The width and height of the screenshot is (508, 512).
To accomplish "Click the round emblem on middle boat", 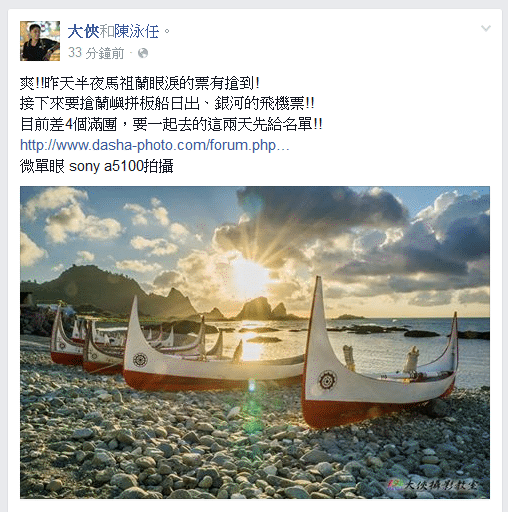I will tap(140, 360).
